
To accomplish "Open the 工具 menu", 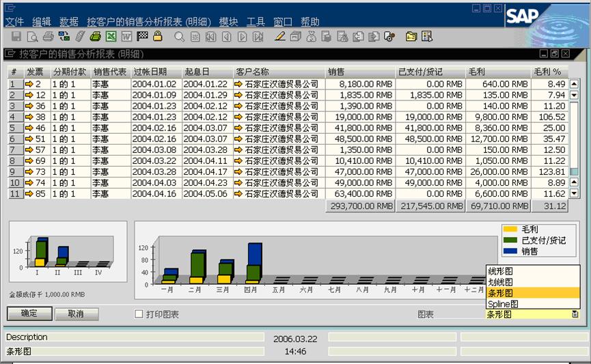I will (256, 22).
